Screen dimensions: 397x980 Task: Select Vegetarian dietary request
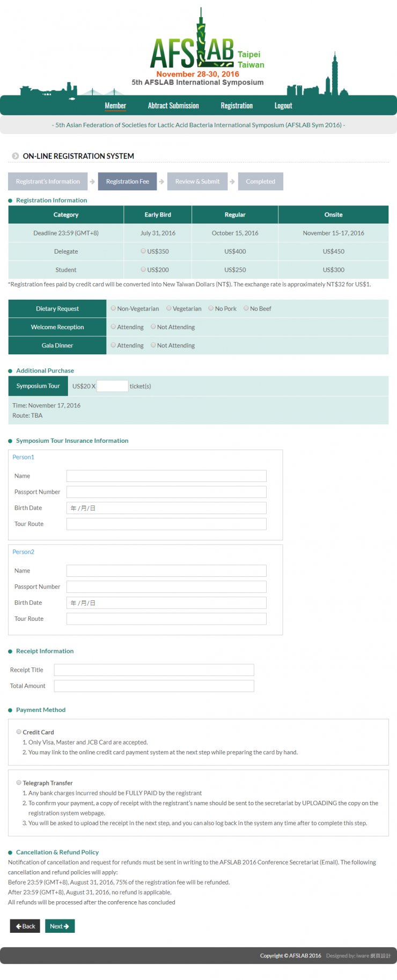click(169, 308)
